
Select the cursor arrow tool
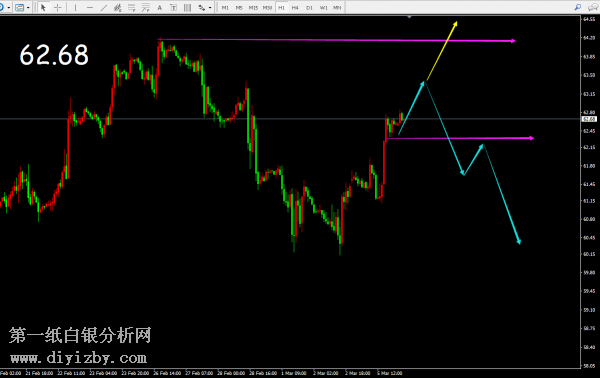click(x=43, y=7)
